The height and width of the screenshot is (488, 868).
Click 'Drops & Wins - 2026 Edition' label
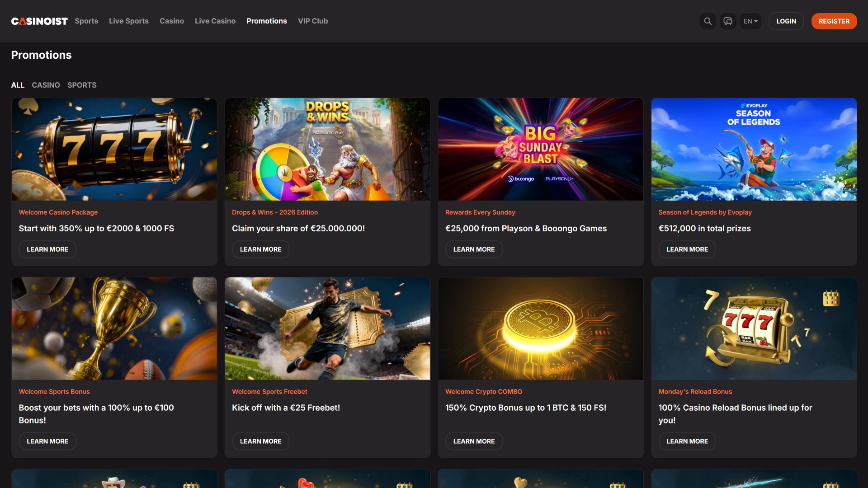click(275, 212)
